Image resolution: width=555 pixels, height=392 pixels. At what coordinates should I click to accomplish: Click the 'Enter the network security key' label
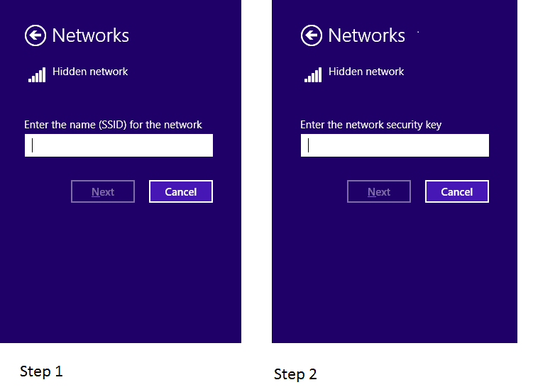370,125
